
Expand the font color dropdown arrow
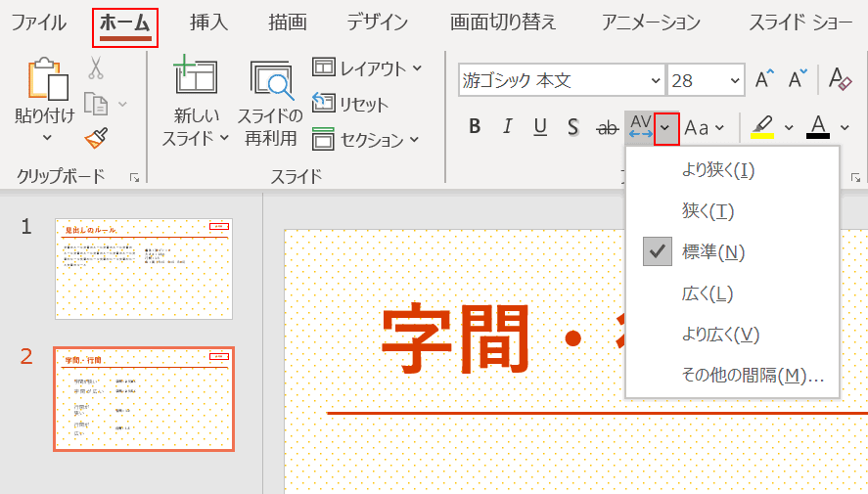[x=845, y=128]
